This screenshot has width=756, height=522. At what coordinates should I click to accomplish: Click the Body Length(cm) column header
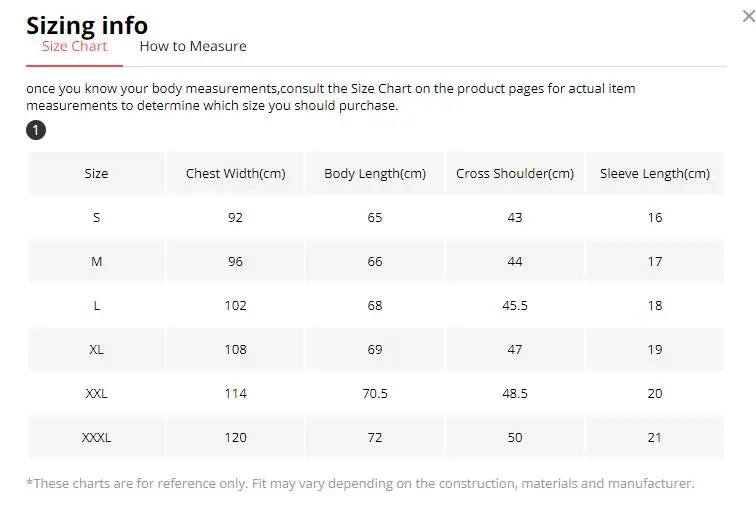point(375,173)
